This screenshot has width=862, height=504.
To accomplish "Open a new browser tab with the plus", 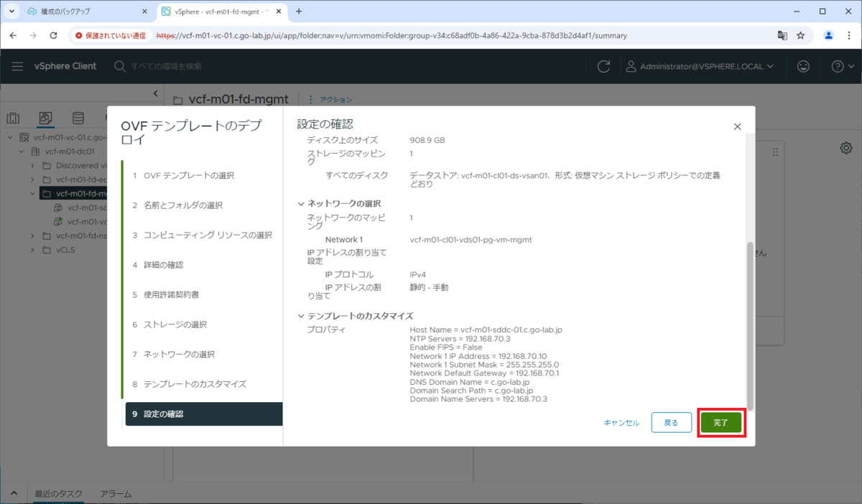I will click(299, 11).
